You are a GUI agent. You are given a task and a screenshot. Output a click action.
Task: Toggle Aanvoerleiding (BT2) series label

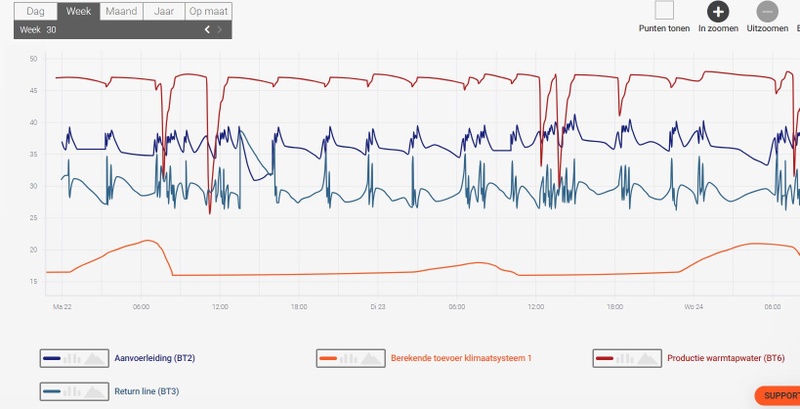[155, 359]
